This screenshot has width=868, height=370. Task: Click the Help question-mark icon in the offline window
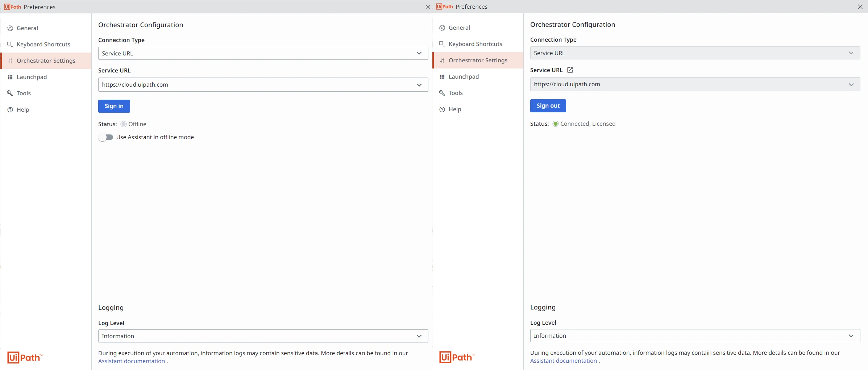10,110
